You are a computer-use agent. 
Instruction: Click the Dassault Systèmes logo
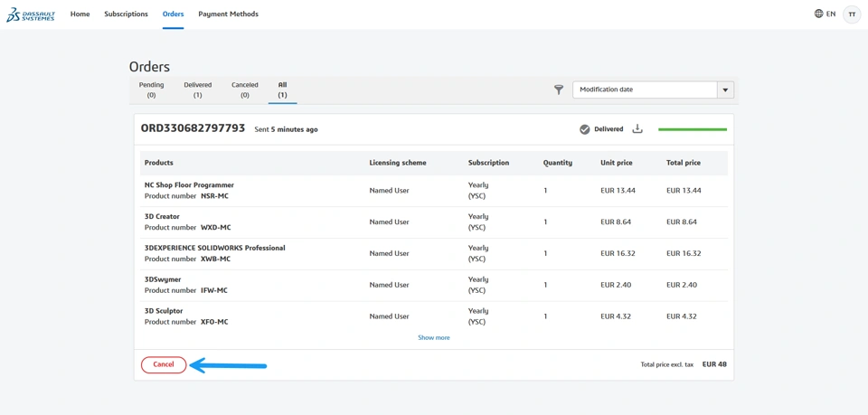(31, 14)
